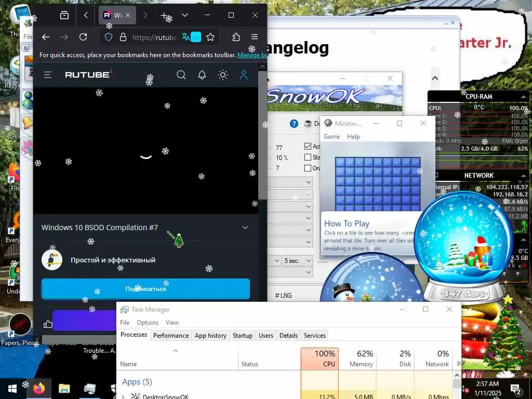Expand the DesktopSnowOK process row
The width and height of the screenshot is (532, 399).
pos(123,396)
